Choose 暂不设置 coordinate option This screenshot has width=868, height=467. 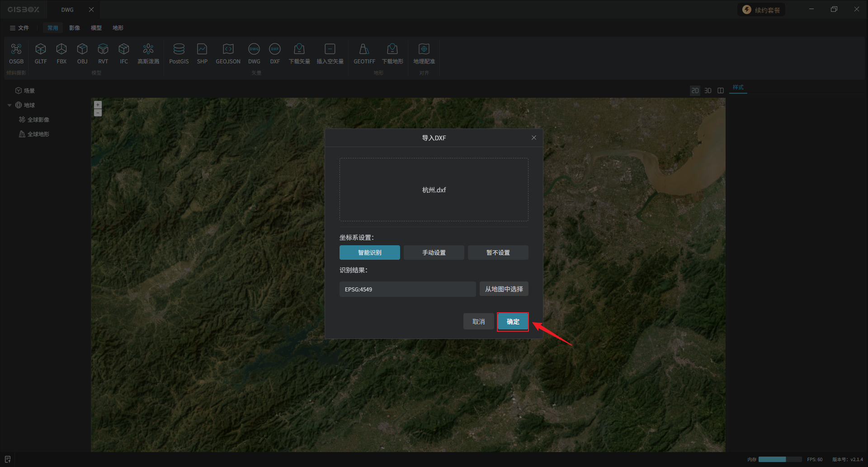coord(498,253)
